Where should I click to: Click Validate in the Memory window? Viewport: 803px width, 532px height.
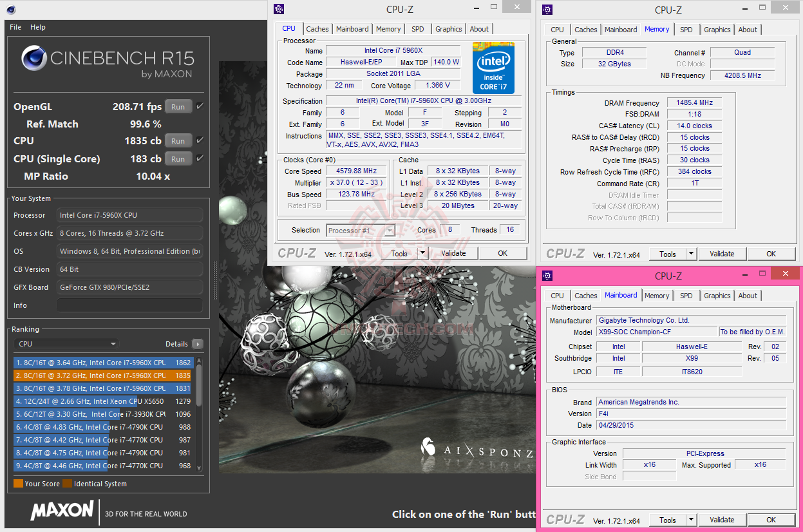pos(722,254)
